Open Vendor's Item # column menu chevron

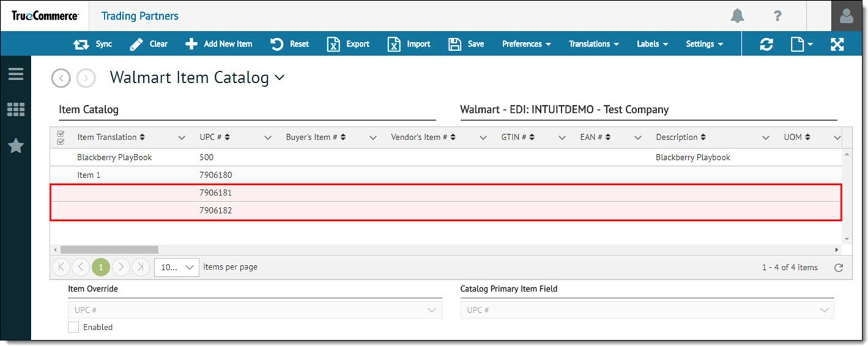483,138
